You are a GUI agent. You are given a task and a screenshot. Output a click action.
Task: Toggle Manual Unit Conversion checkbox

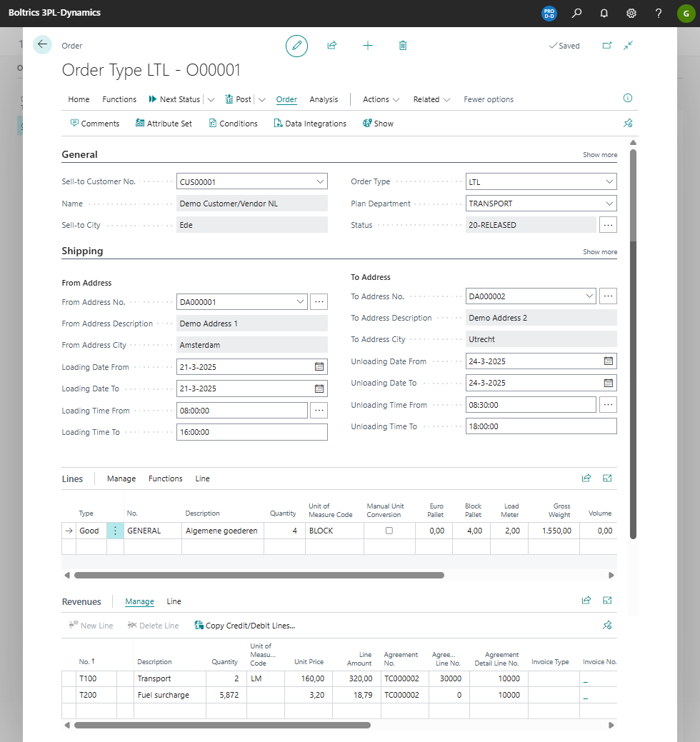[x=389, y=531]
